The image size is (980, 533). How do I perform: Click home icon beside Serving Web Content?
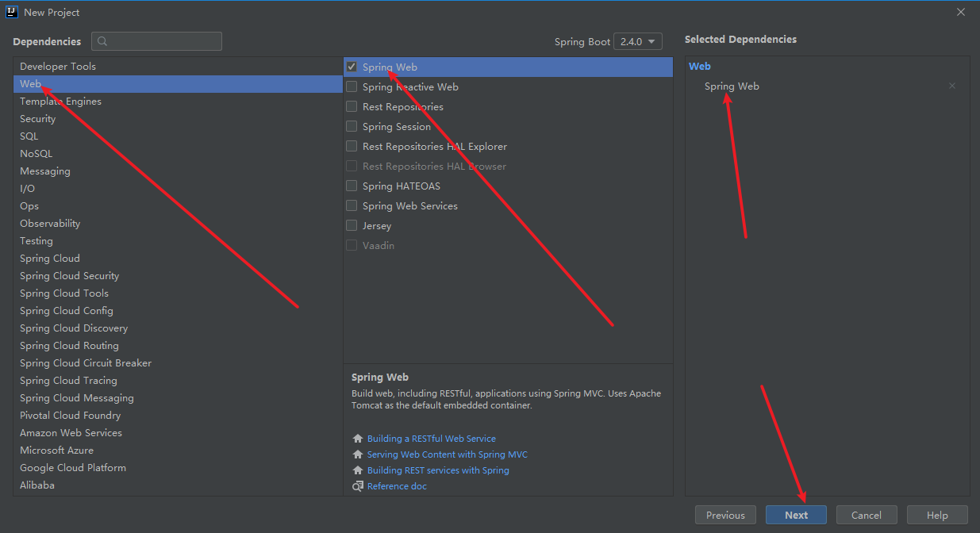[358, 454]
